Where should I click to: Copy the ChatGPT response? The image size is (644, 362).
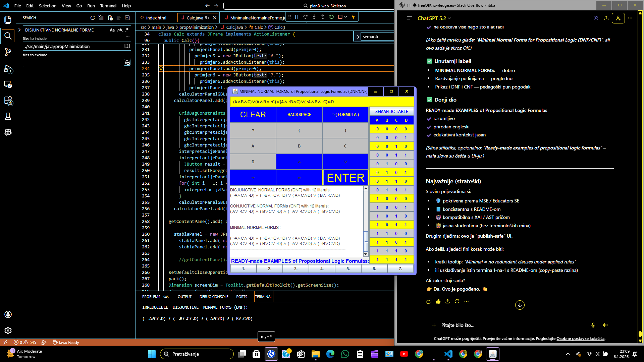(x=429, y=301)
